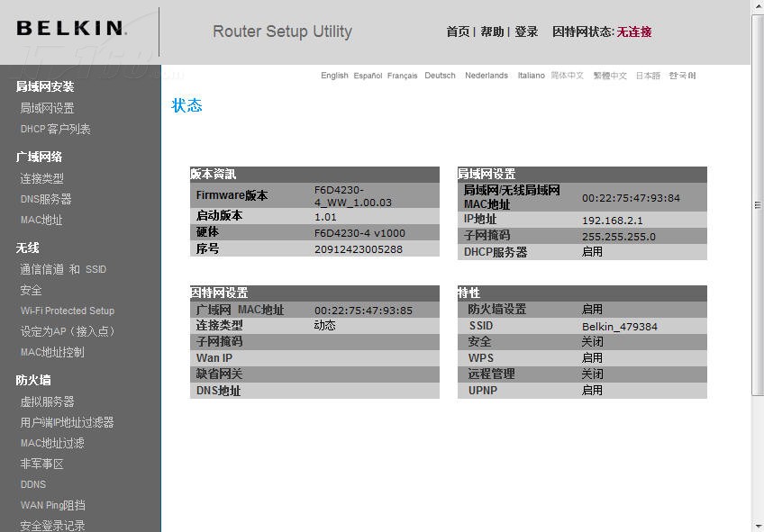View the DHCP客户列表 page

point(54,129)
